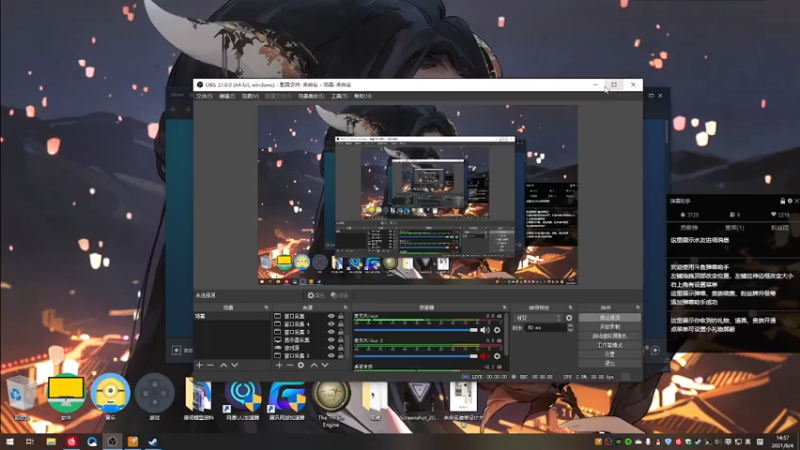Click 开始录制 button
This screenshot has width=800, height=450.
click(610, 327)
